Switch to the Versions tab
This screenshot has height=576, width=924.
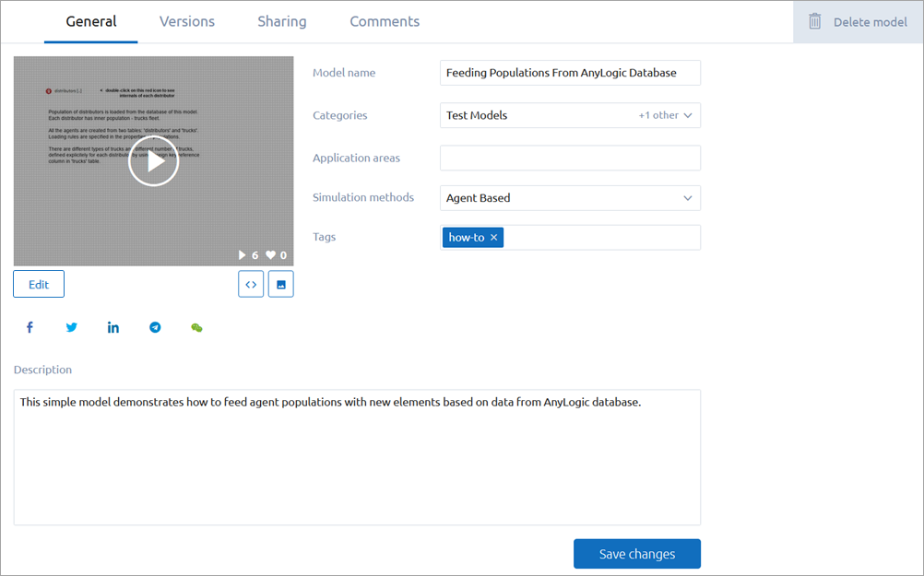186,21
